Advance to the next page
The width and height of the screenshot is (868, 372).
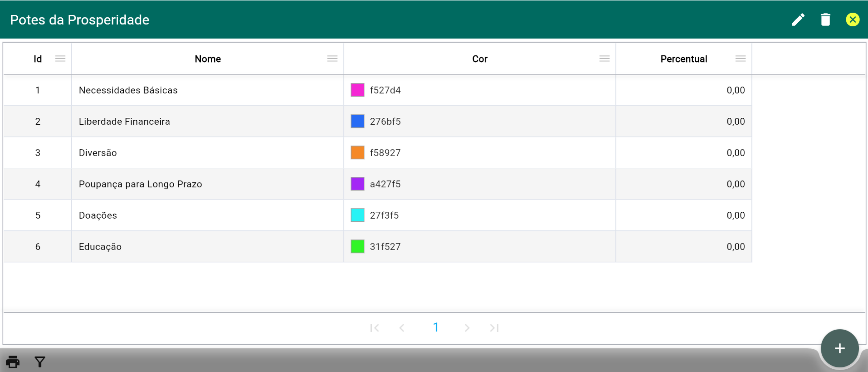[x=467, y=328]
